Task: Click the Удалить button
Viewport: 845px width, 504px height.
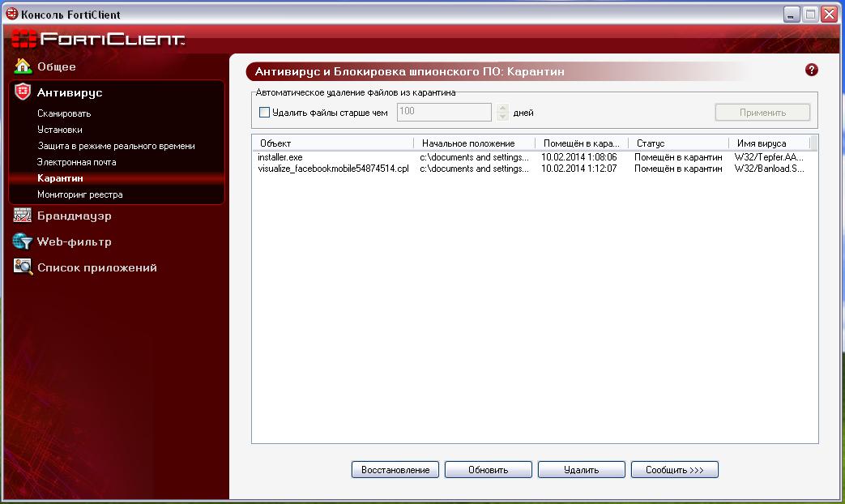Action: pos(582,469)
